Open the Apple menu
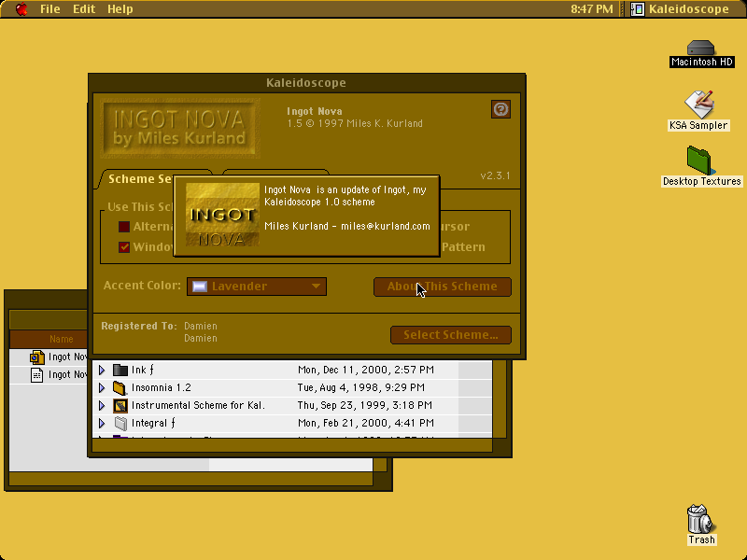 tap(21, 9)
